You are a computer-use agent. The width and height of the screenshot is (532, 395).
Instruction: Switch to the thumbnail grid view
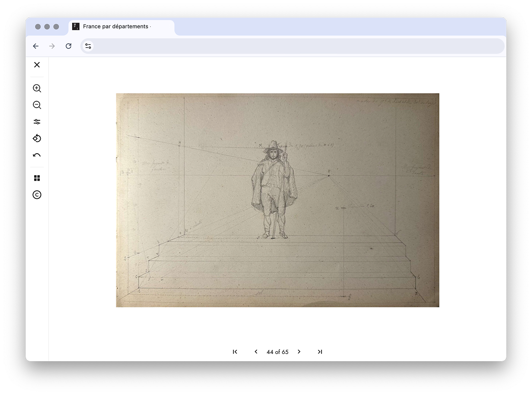pyautogui.click(x=37, y=177)
